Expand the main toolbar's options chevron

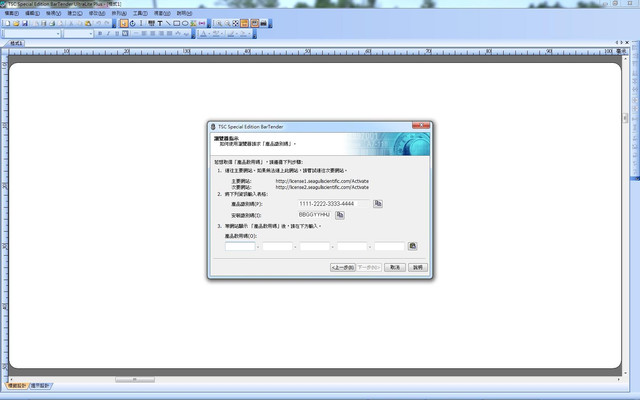click(114, 24)
